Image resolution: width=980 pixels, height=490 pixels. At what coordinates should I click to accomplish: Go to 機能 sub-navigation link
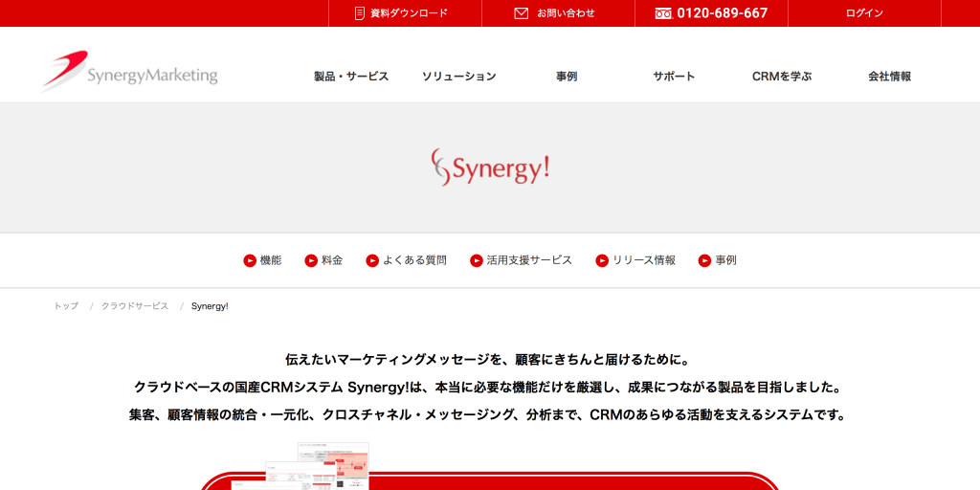pos(271,260)
